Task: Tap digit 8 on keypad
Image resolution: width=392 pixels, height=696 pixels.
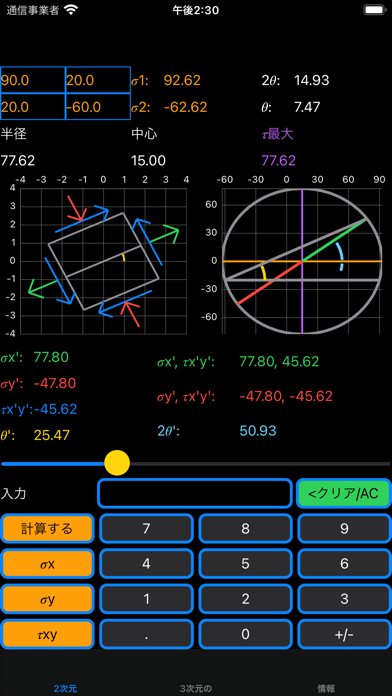Action: point(245,528)
